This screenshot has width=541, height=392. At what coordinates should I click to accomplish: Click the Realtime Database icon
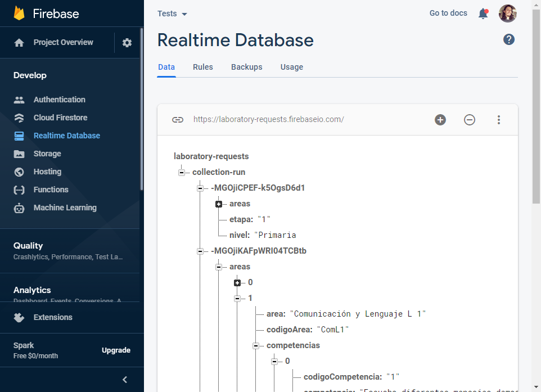[19, 136]
